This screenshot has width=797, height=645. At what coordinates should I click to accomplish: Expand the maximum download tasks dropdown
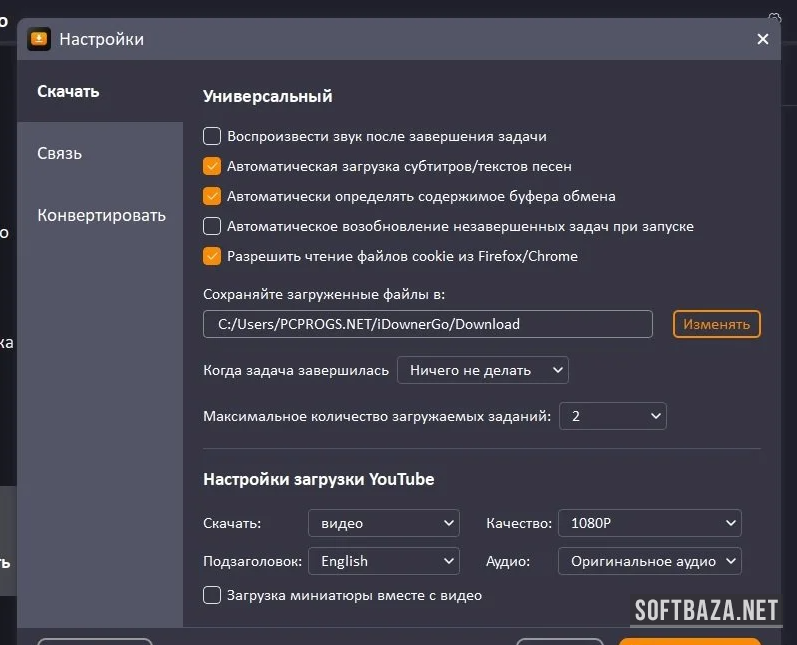pyautogui.click(x=612, y=416)
